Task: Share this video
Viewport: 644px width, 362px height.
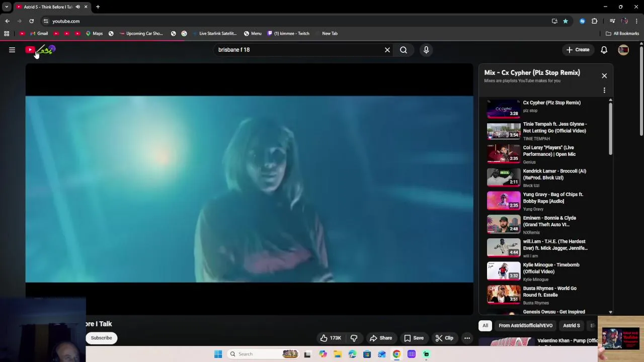Action: (x=381, y=338)
